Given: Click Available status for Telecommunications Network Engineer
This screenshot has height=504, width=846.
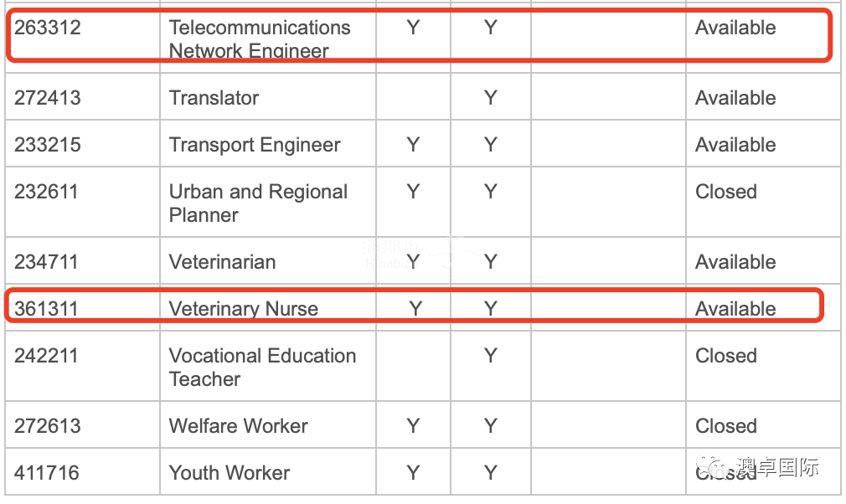Looking at the screenshot, I should (x=735, y=28).
